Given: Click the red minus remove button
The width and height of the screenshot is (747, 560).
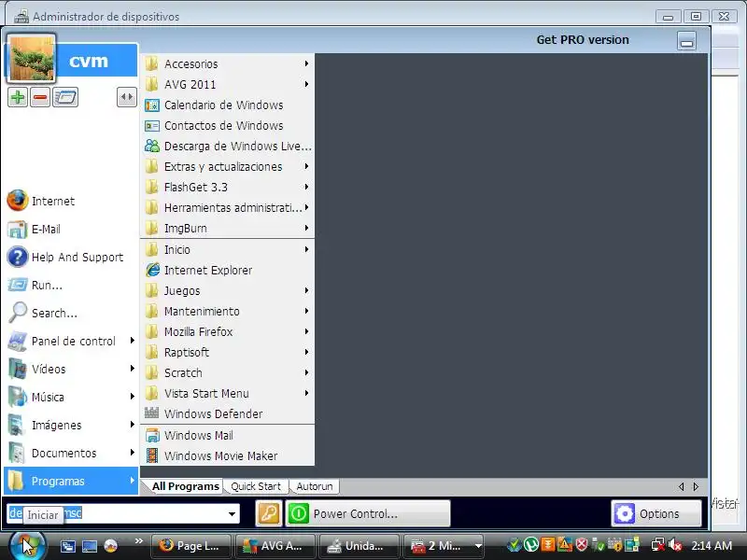Looking at the screenshot, I should (40, 98).
